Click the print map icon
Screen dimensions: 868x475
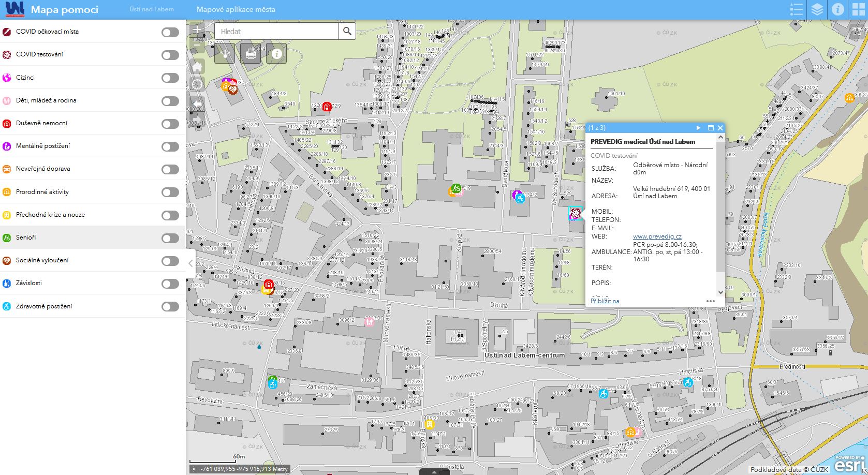pyautogui.click(x=251, y=53)
